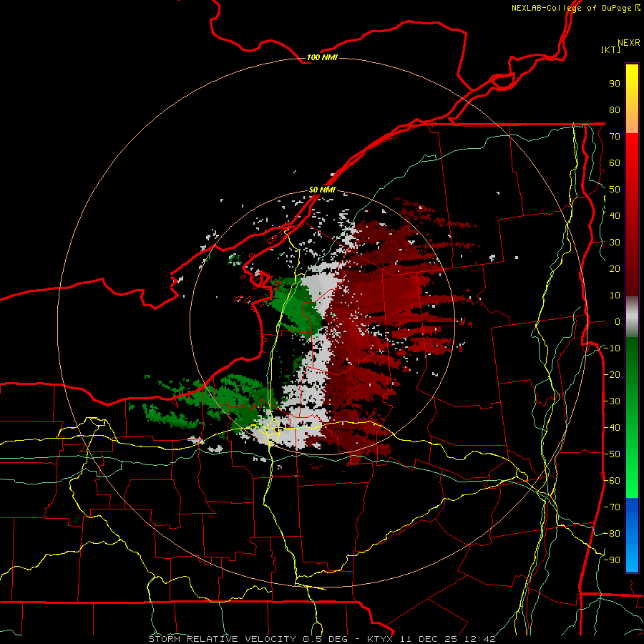The image size is (644, 644).
Task: Click the 100 NMI range ring label
Action: (x=322, y=57)
